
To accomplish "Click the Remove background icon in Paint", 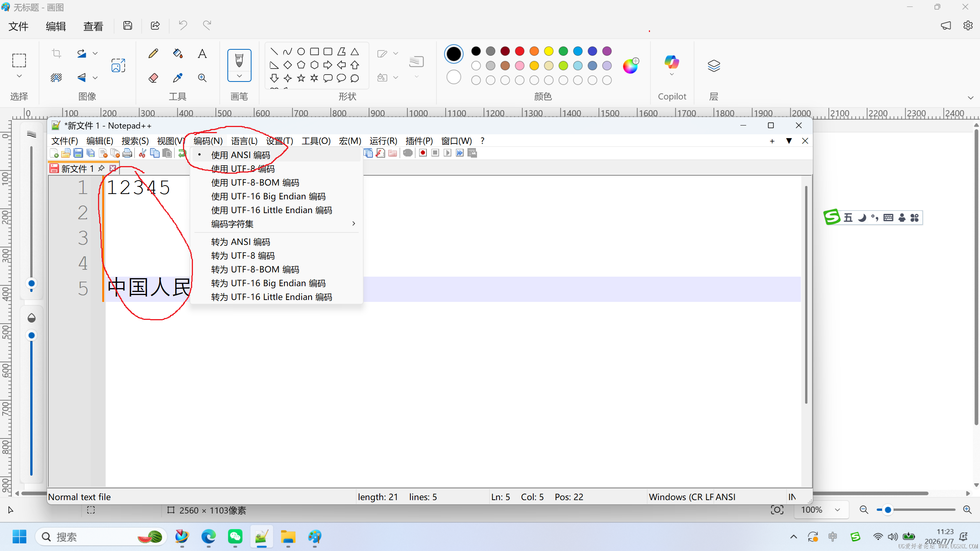I will (56, 78).
